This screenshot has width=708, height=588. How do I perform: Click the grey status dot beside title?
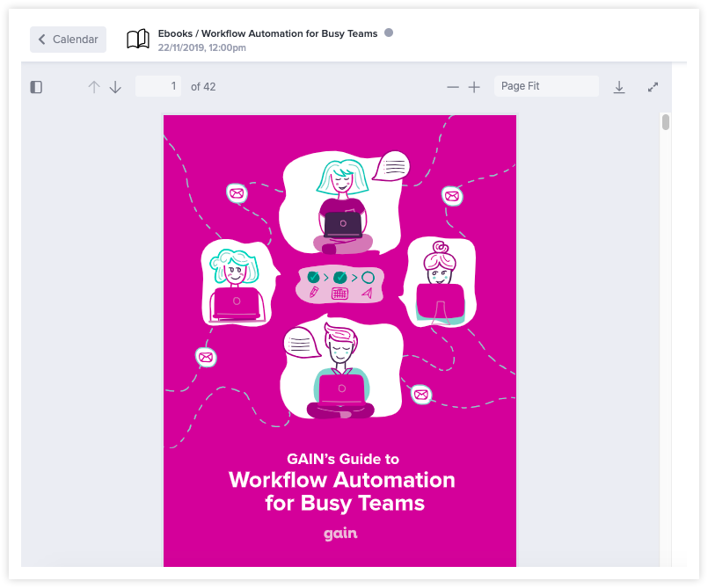tap(389, 33)
